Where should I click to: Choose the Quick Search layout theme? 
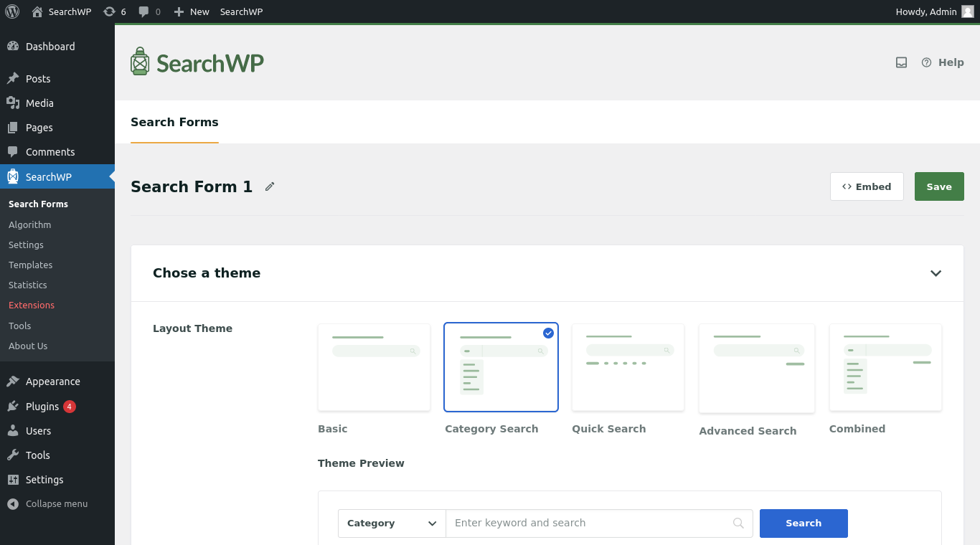[x=628, y=367]
